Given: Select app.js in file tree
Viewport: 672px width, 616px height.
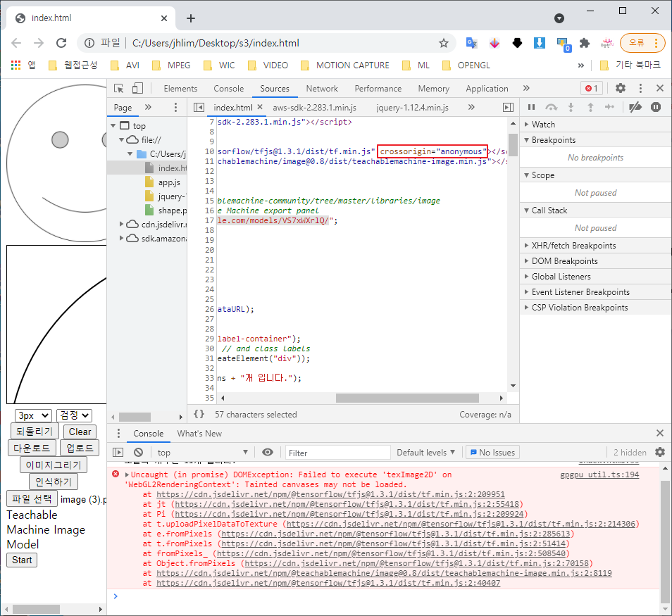Looking at the screenshot, I should click(169, 182).
